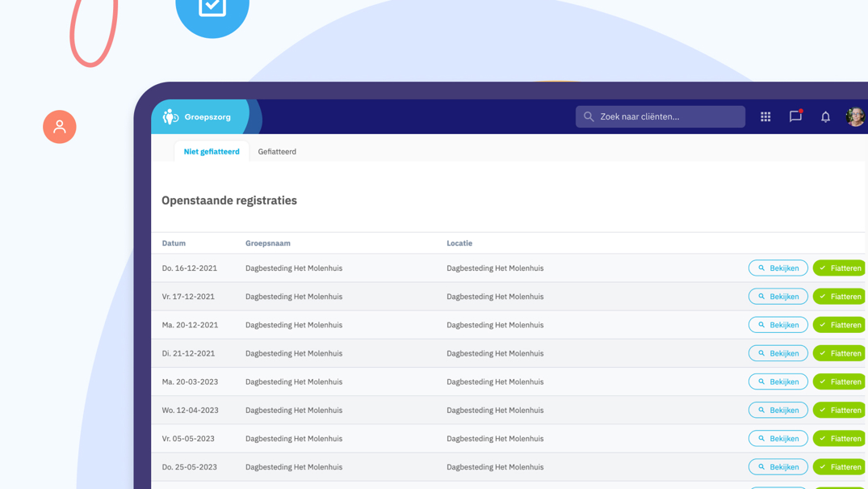This screenshot has width=868, height=489.
Task: Open the chat messages icon
Action: (795, 116)
